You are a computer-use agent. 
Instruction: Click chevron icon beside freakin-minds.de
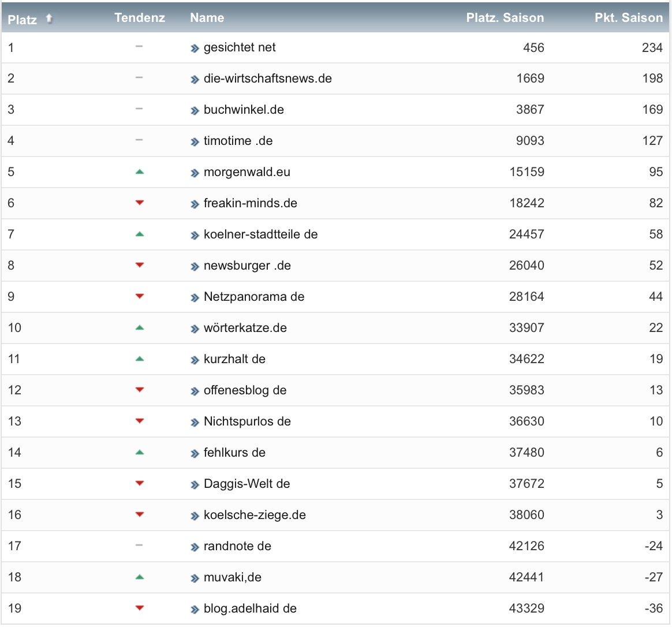pos(195,204)
